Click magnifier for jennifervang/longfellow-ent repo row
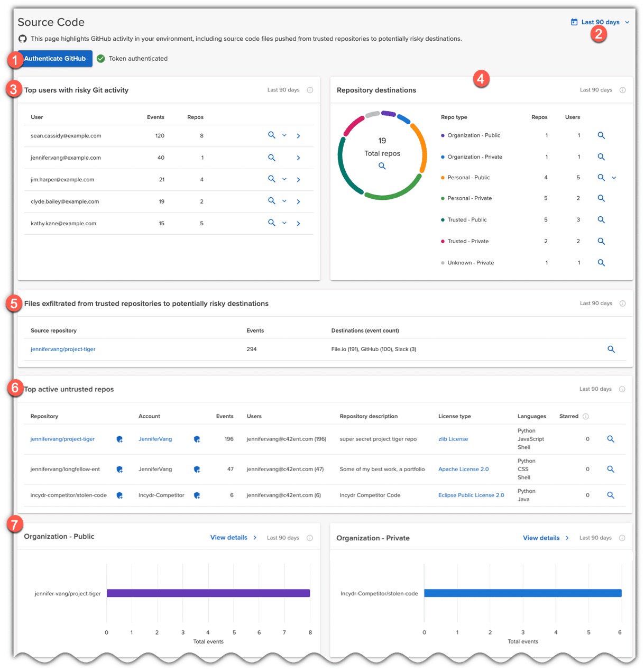 (x=610, y=470)
